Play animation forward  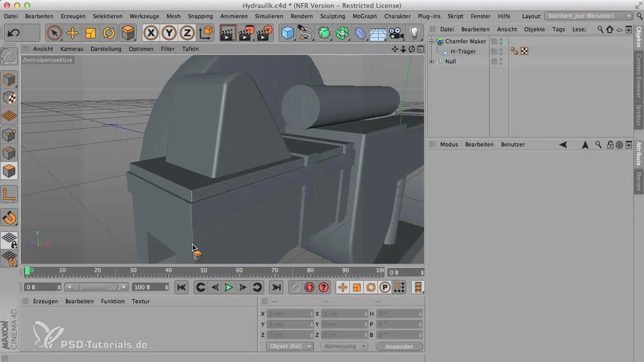point(228,287)
